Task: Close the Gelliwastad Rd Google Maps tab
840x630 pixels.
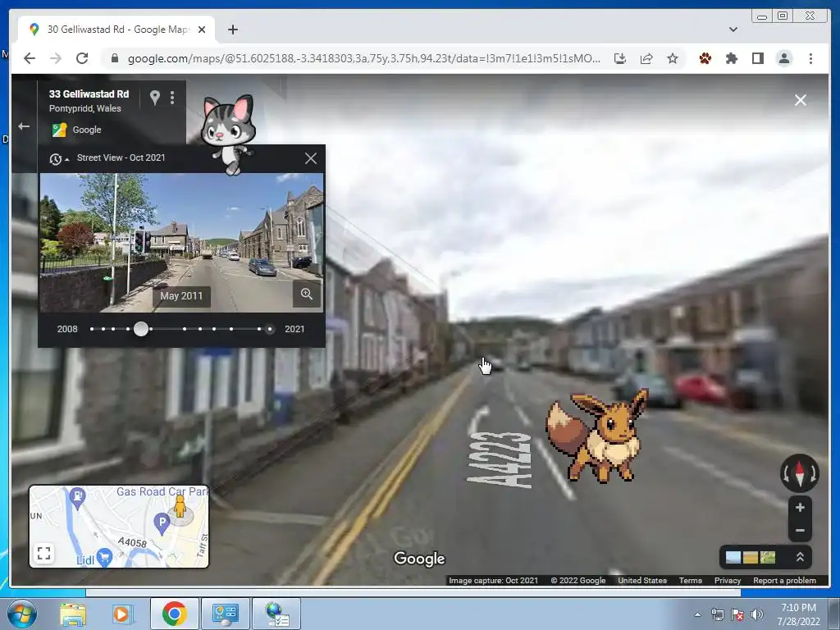Action: 202,30
